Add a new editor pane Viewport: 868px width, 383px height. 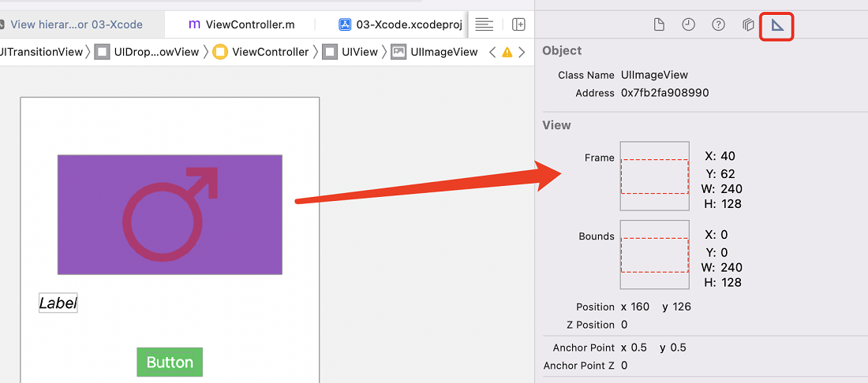pos(518,24)
